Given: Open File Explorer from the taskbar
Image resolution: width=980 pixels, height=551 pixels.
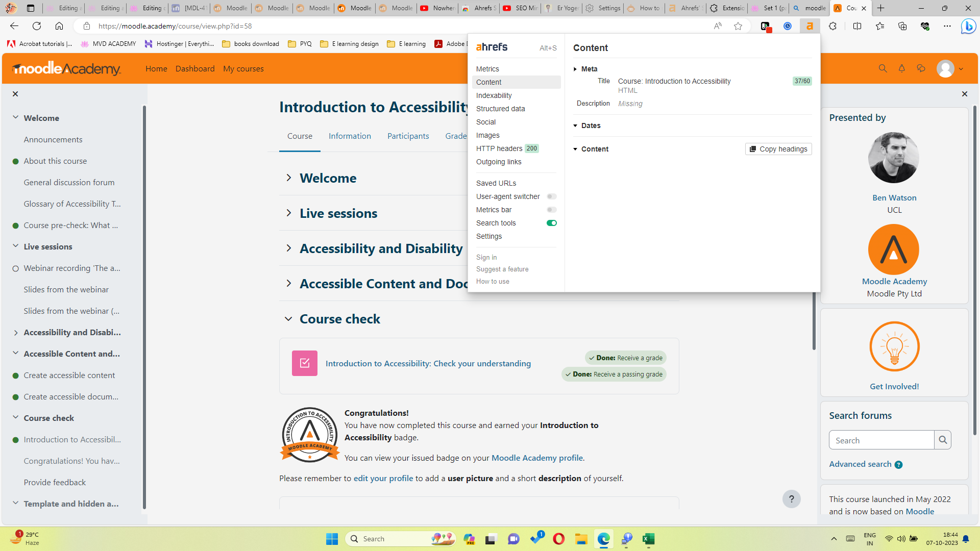Looking at the screenshot, I should [581, 539].
